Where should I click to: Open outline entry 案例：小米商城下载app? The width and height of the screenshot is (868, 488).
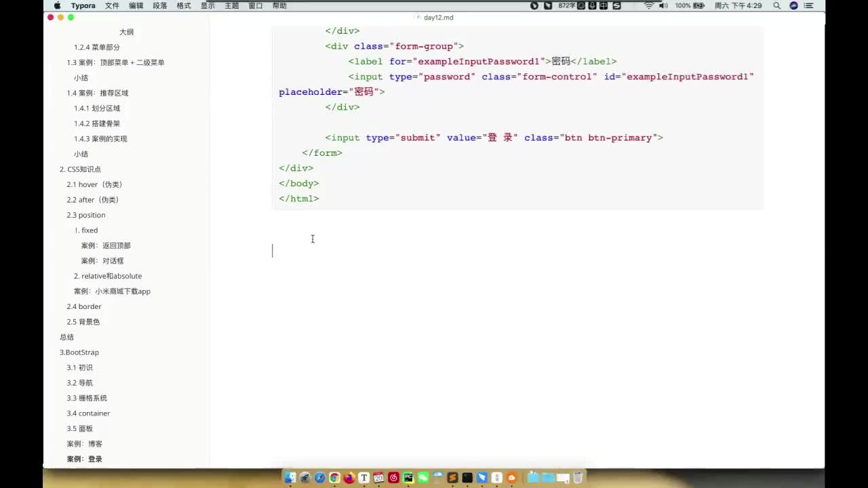pos(112,291)
